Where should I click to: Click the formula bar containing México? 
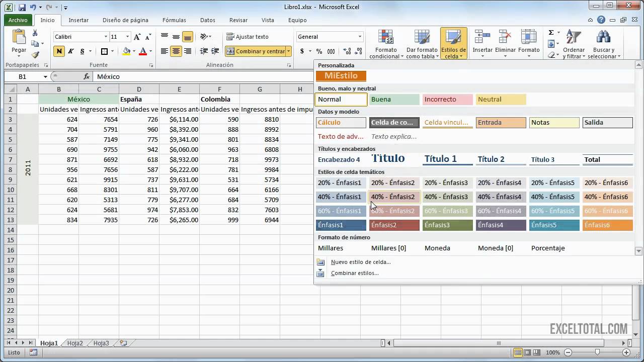pos(203,76)
